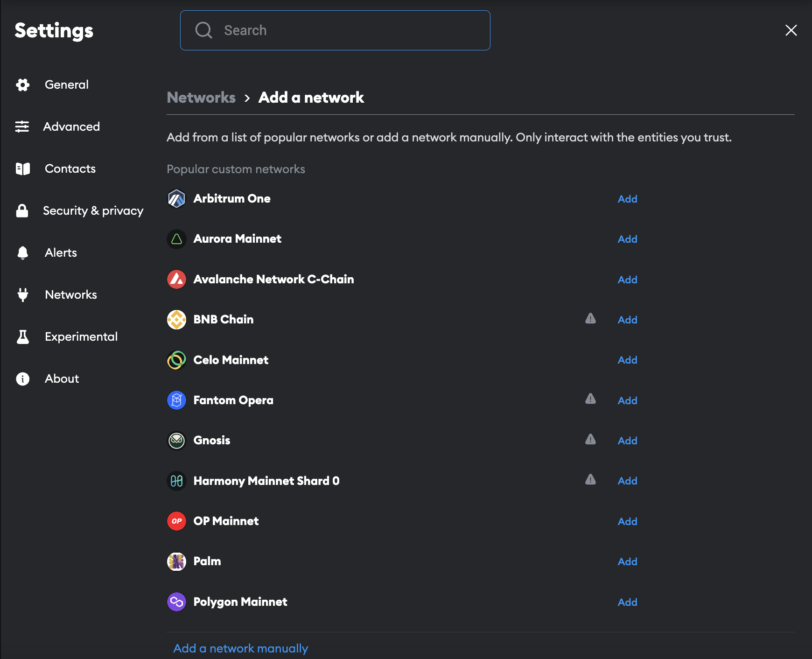Add the Aurora Mainnet network
Image resolution: width=812 pixels, height=659 pixels.
tap(627, 239)
